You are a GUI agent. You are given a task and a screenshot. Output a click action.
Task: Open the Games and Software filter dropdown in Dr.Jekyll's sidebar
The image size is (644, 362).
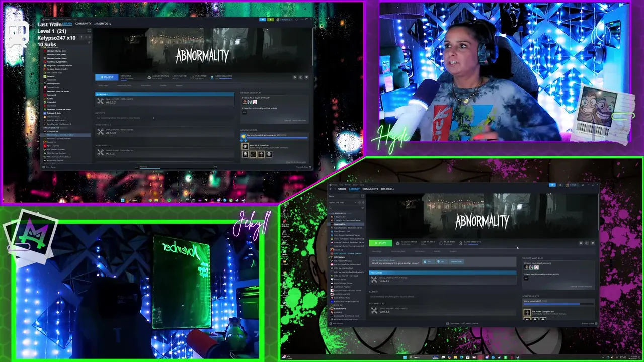(x=342, y=203)
